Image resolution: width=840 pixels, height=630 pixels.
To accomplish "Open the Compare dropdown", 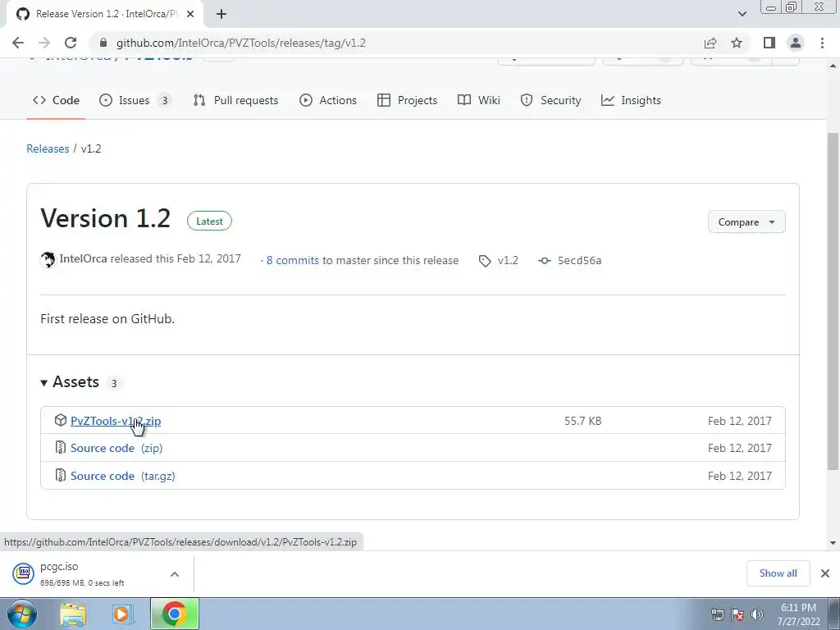I will click(746, 221).
